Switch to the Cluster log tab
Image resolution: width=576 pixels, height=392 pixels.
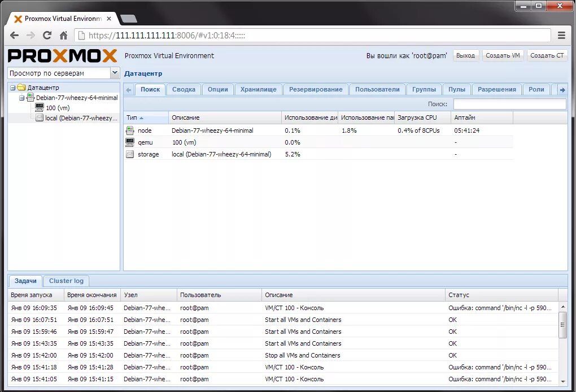tap(67, 281)
